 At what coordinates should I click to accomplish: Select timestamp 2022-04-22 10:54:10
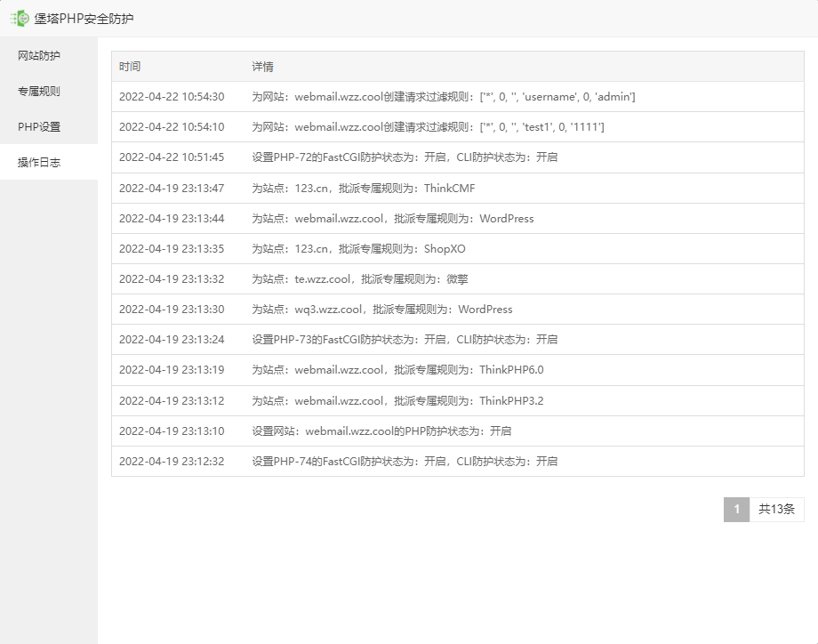click(x=172, y=127)
